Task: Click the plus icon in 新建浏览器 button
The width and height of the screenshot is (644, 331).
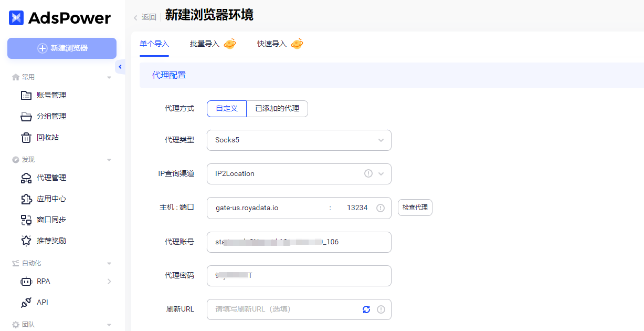Action: coord(43,48)
